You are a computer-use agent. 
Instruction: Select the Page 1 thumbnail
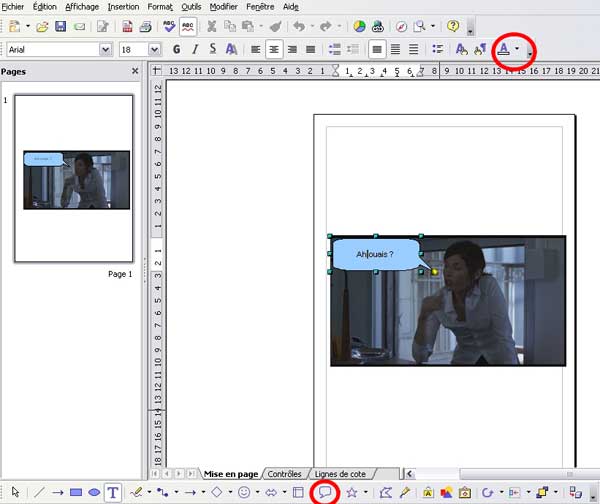click(74, 178)
